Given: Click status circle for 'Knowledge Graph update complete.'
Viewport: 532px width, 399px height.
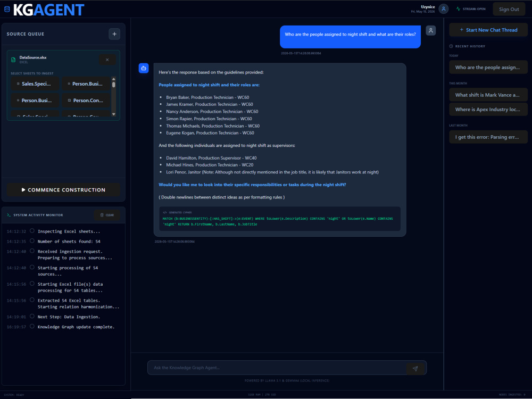Looking at the screenshot, I should point(32,327).
